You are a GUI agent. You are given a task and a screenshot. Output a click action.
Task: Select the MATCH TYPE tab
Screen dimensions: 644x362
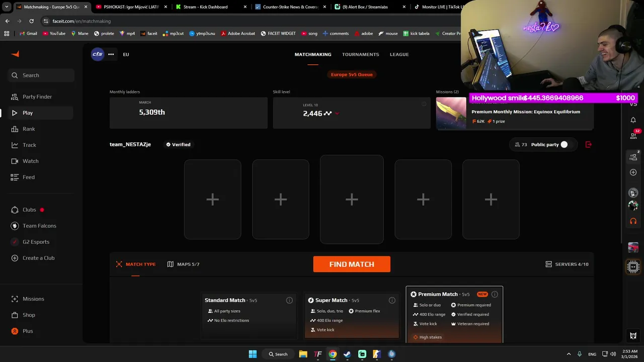click(136, 264)
